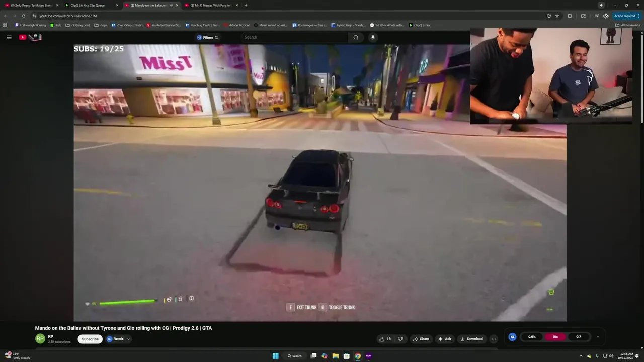
Task: Click the taskbar Search box
Action: (x=295, y=356)
